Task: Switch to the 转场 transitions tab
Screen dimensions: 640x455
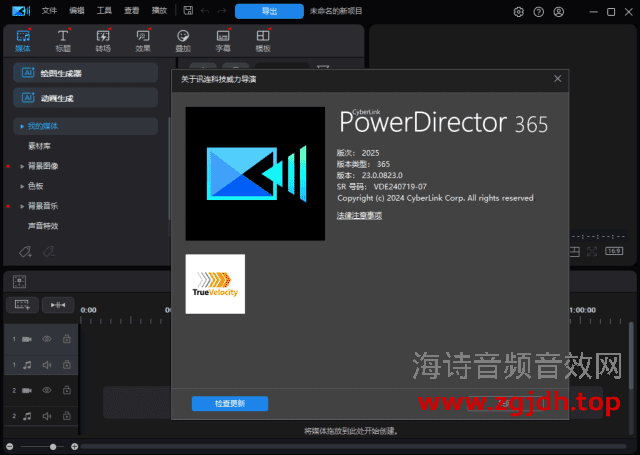Action: click(103, 41)
